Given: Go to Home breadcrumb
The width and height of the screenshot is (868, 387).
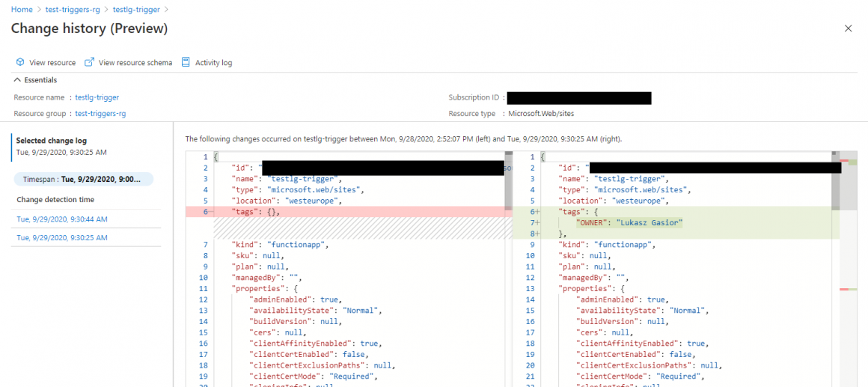Looking at the screenshot, I should pos(22,10).
